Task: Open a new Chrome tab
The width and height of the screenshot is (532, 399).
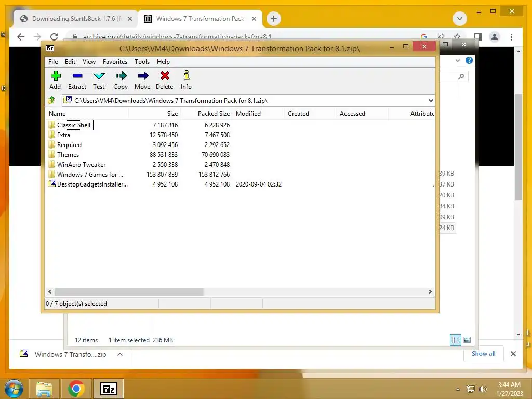Action: 274,19
